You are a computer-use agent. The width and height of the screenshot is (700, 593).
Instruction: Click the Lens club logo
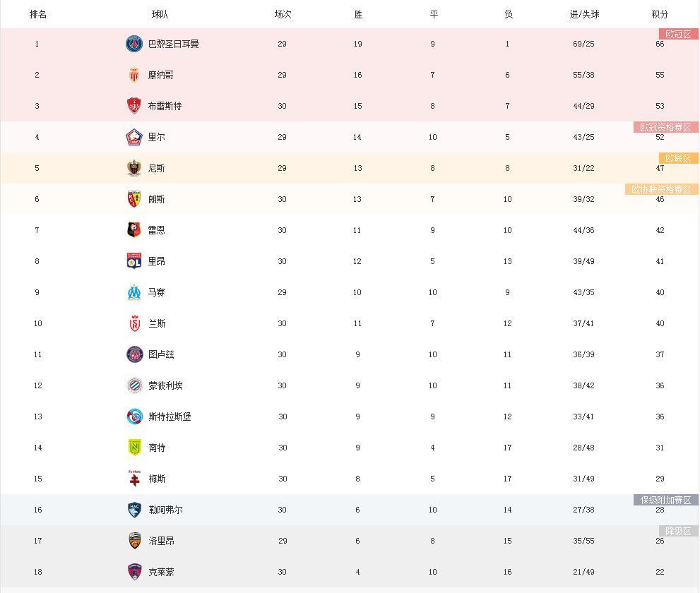(x=134, y=199)
